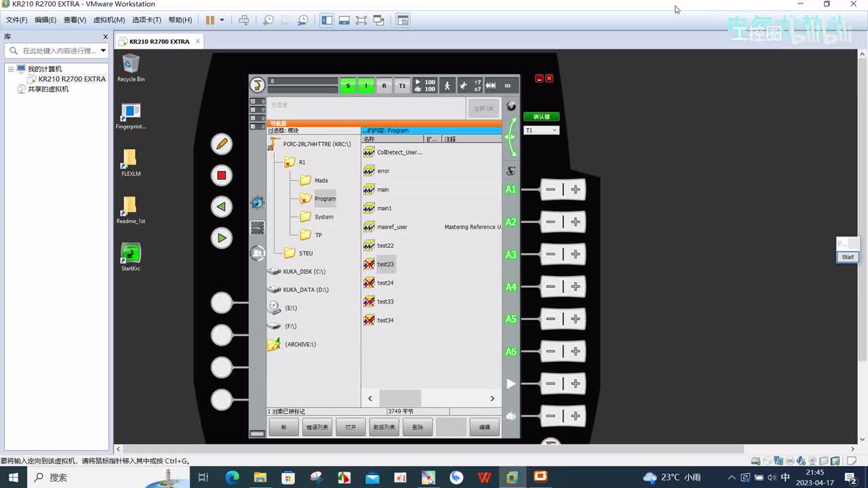Open the tool/base selection icon
This screenshot has height=488, width=868.
[471, 85]
